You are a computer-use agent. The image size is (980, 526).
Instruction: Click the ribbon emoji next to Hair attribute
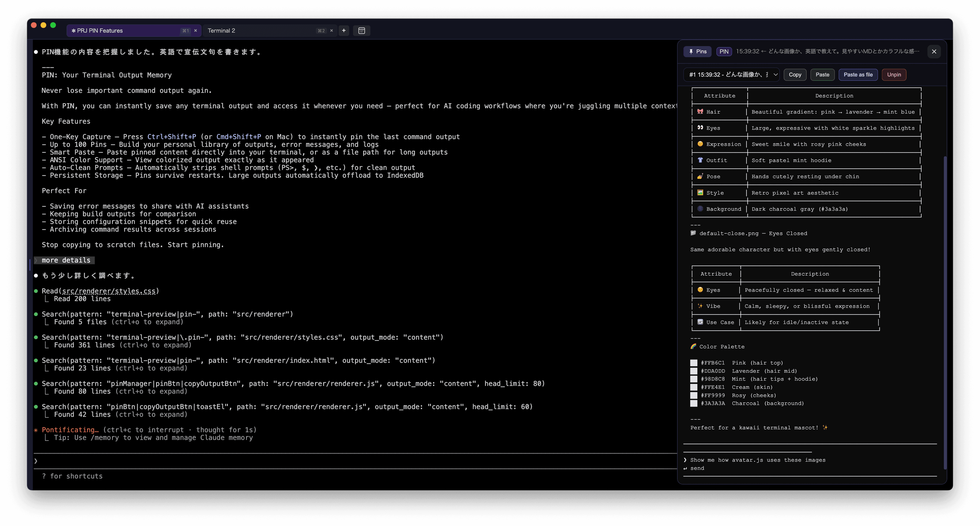pyautogui.click(x=700, y=112)
